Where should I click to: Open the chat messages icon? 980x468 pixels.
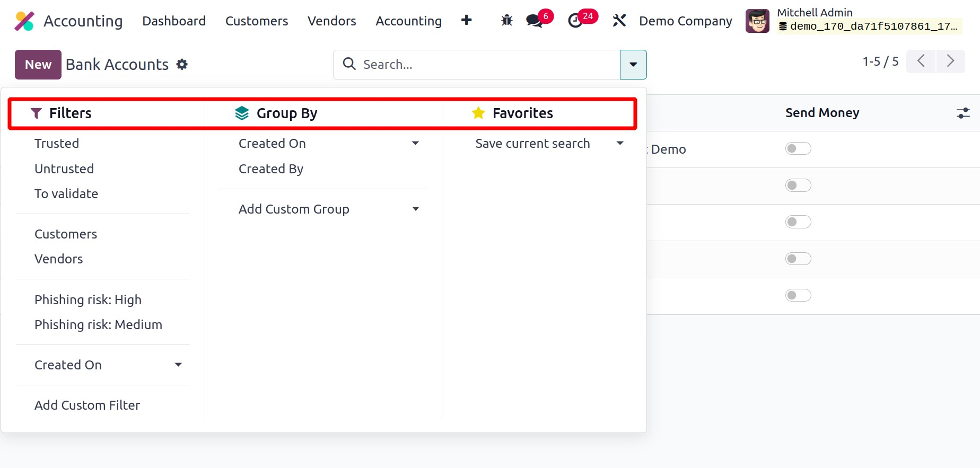(534, 21)
